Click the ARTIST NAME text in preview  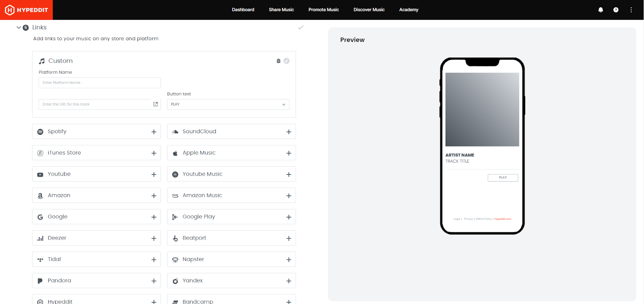[x=460, y=155]
